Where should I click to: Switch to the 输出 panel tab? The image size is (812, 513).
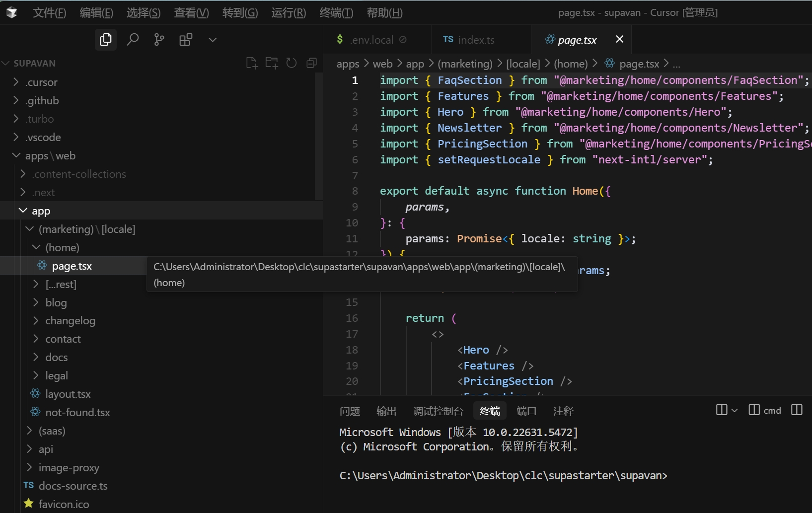tap(386, 411)
